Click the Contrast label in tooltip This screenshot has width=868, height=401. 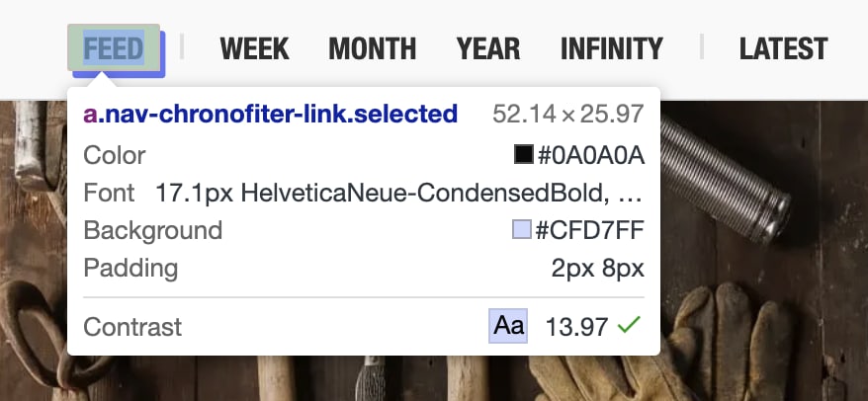132,327
